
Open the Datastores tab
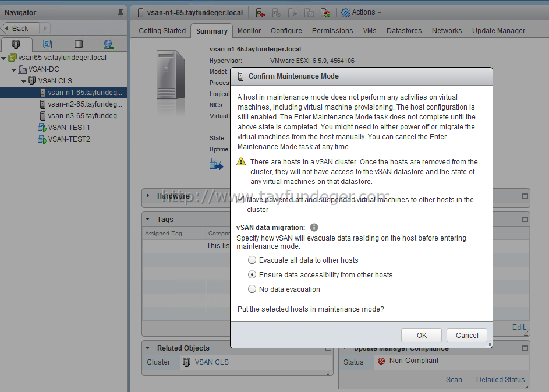(404, 31)
